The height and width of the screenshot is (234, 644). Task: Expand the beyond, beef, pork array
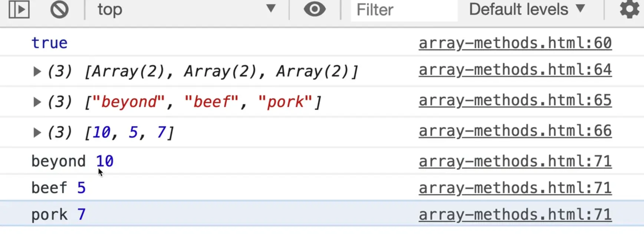(37, 101)
